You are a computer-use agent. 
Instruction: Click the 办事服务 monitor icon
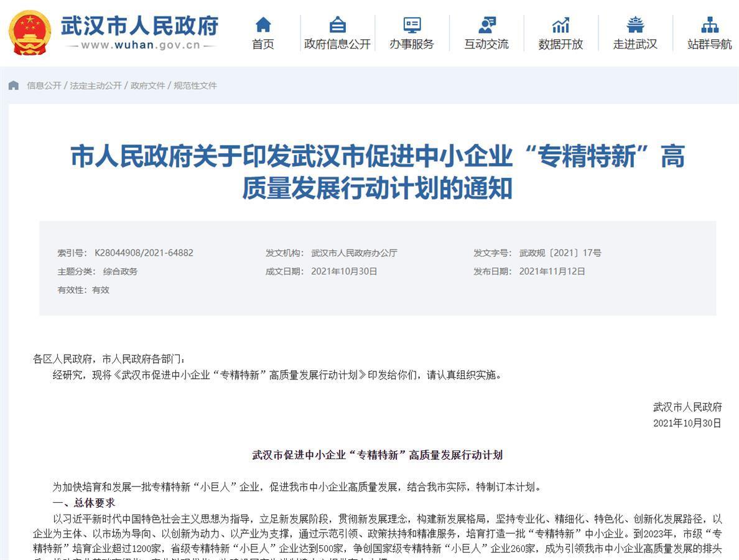click(x=412, y=25)
